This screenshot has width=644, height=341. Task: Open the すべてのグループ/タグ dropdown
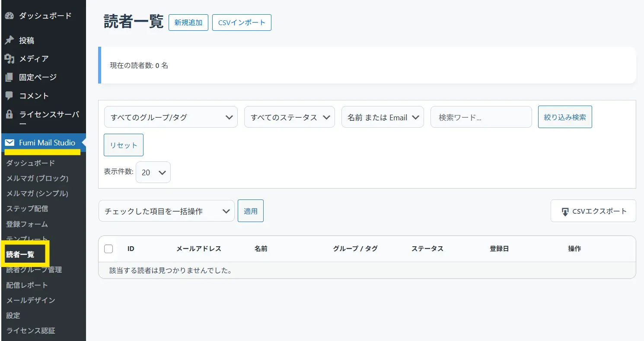tap(171, 117)
